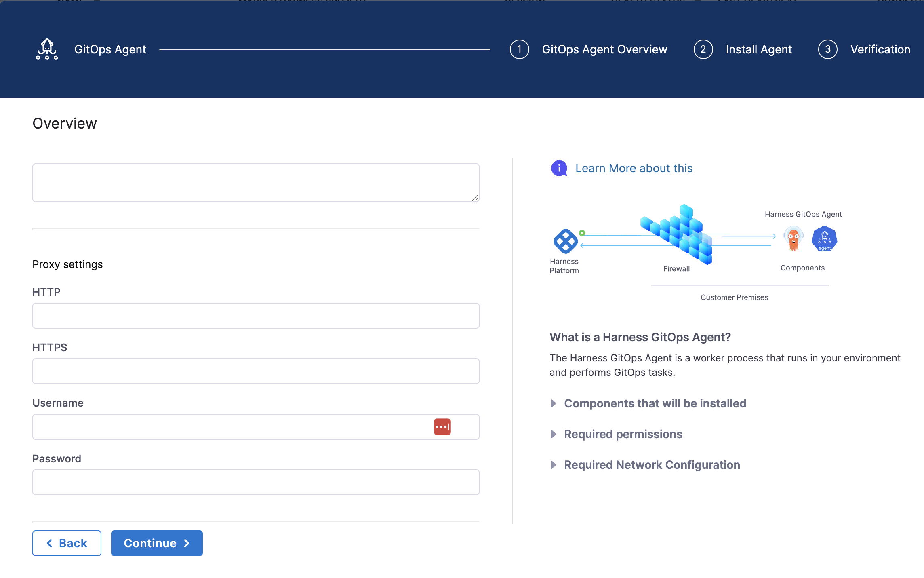
Task: Click the blue hexagon agent icon
Action: [x=824, y=239]
